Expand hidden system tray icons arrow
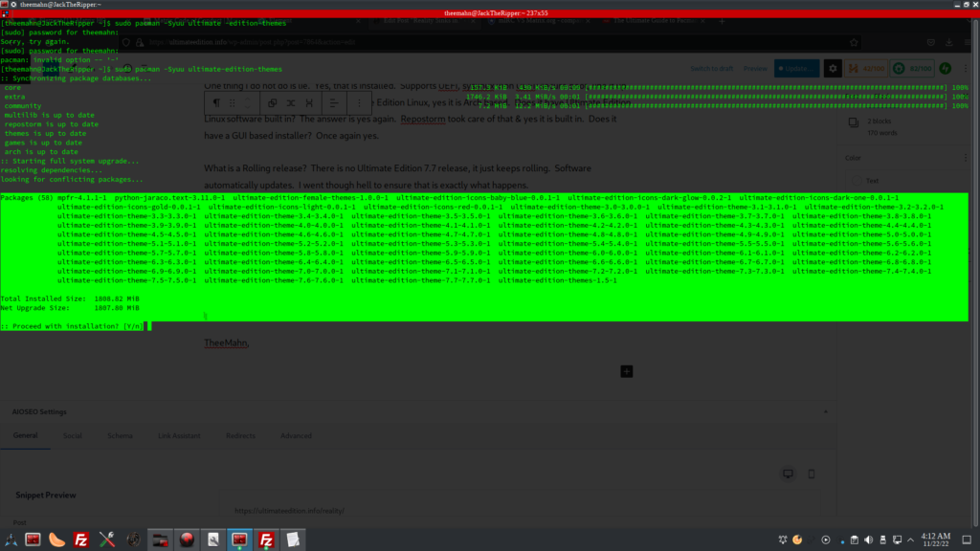Image resolution: width=980 pixels, height=551 pixels. click(911, 540)
